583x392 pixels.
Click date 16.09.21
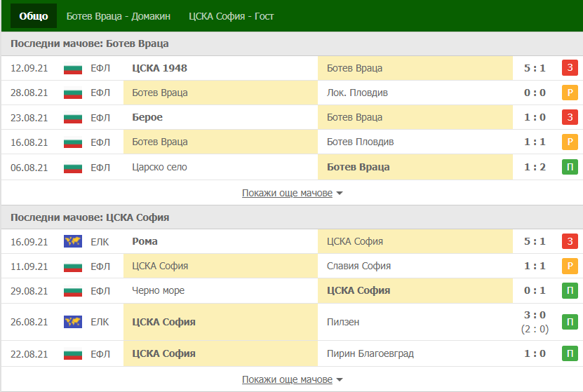point(29,242)
